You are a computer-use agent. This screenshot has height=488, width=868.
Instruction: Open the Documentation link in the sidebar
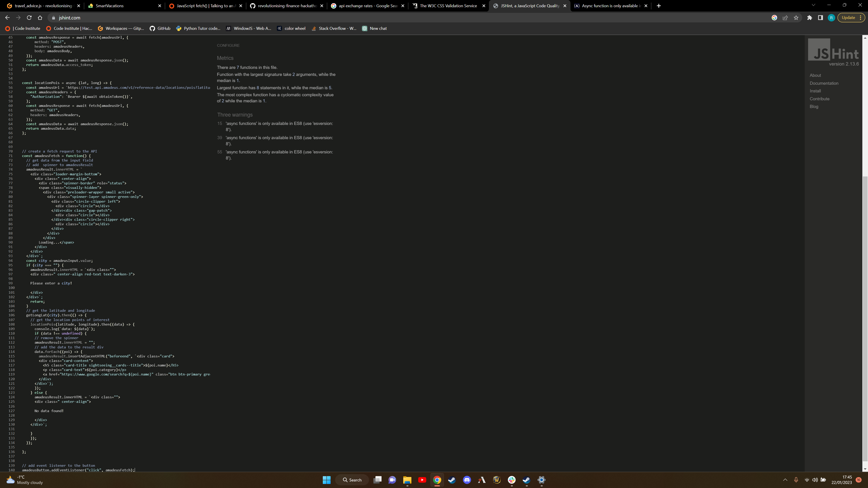(x=824, y=83)
